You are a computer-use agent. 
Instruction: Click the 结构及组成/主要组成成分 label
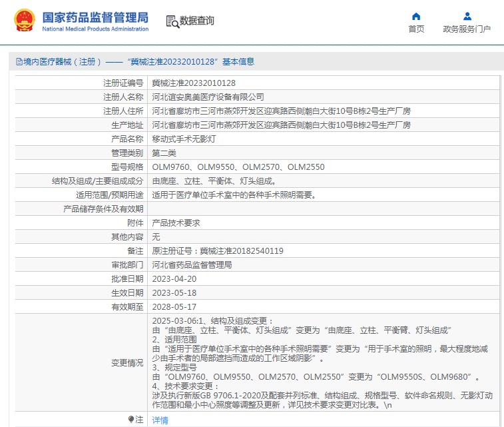[x=97, y=181]
